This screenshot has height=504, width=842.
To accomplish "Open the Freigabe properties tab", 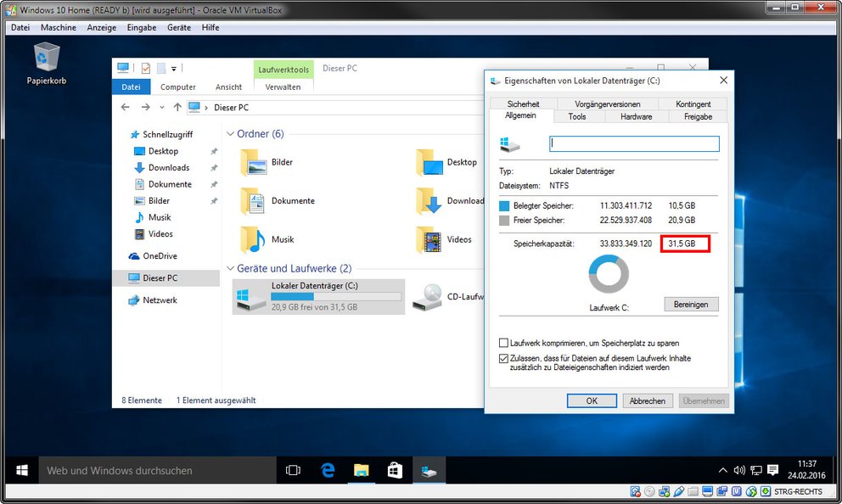I will [x=698, y=116].
